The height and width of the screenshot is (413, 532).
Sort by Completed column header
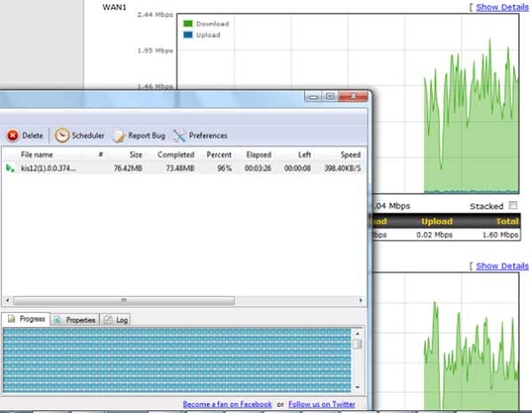coord(176,154)
